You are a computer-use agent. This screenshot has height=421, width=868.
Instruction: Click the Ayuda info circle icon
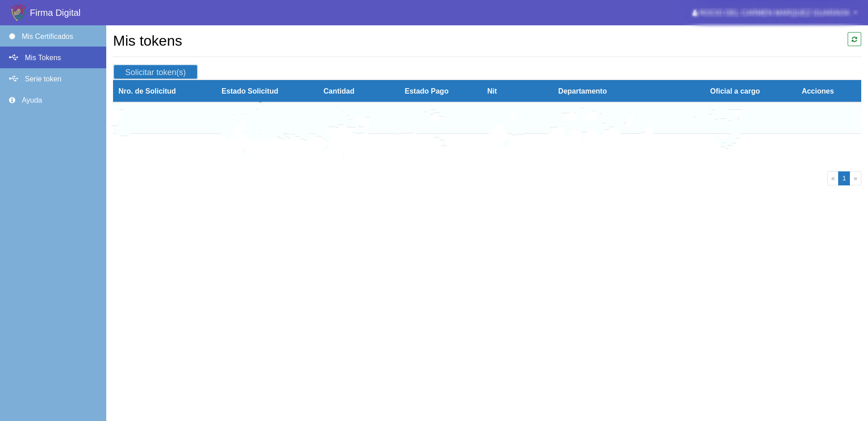pyautogui.click(x=12, y=100)
